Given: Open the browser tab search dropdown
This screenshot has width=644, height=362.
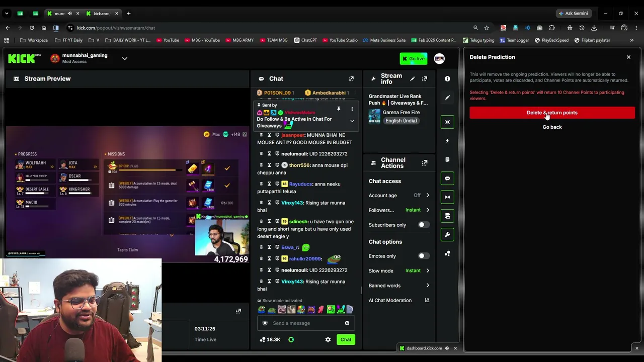Looking at the screenshot, I should coord(7,14).
